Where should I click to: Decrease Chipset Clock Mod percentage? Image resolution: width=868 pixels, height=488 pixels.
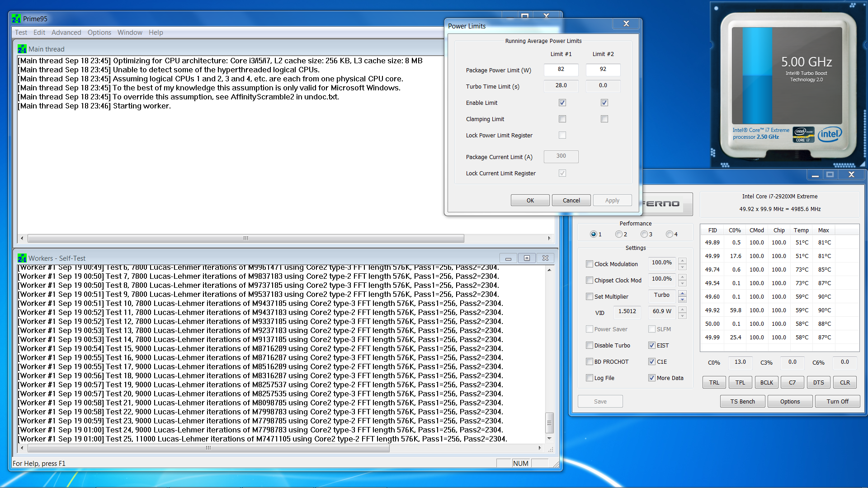(x=683, y=283)
